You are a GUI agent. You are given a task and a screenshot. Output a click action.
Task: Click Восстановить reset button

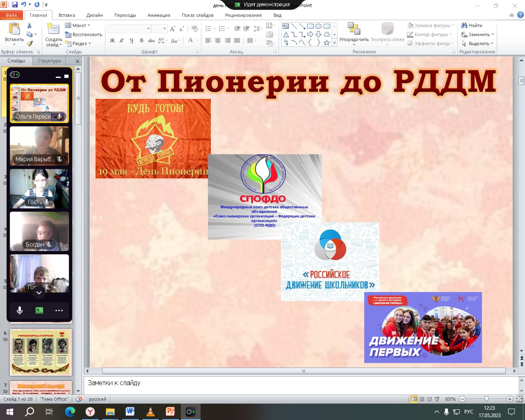(84, 34)
